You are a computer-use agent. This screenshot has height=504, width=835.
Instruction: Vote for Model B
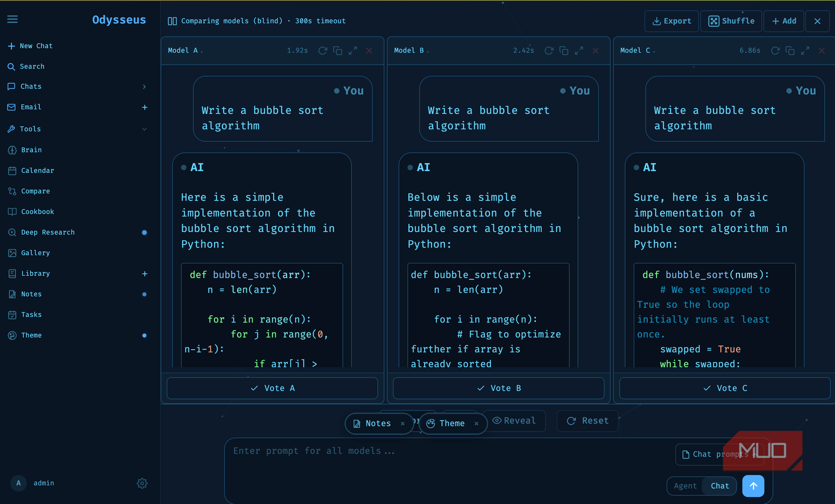pyautogui.click(x=498, y=388)
